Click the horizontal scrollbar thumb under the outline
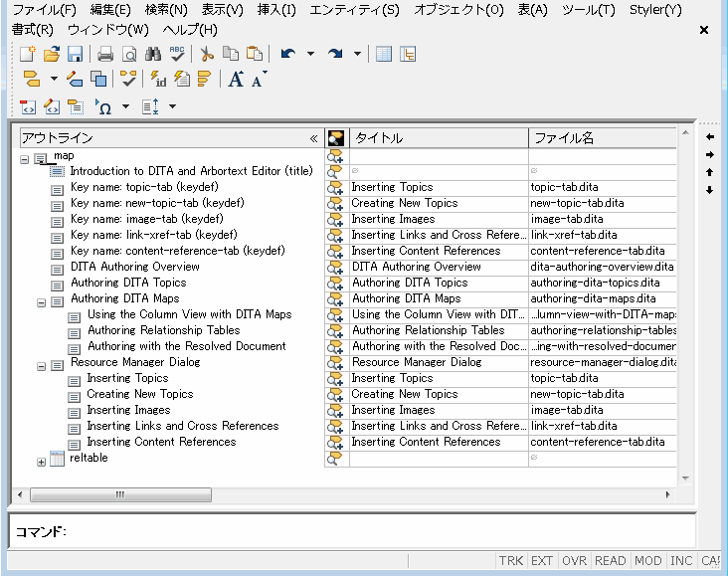Viewport: 728px width, 576px height. (120, 494)
